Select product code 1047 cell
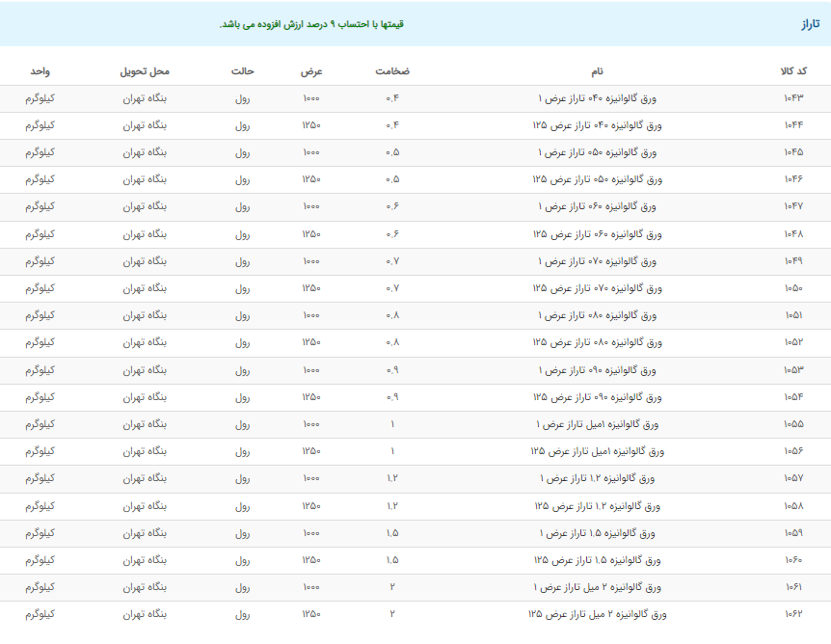Image resolution: width=831 pixels, height=644 pixels. pos(793,207)
